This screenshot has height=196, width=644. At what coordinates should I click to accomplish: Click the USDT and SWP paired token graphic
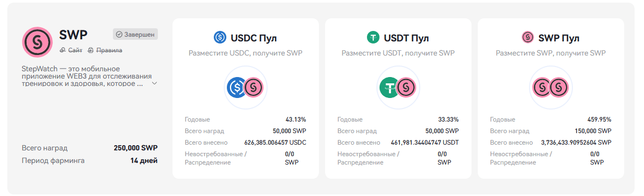point(398,87)
